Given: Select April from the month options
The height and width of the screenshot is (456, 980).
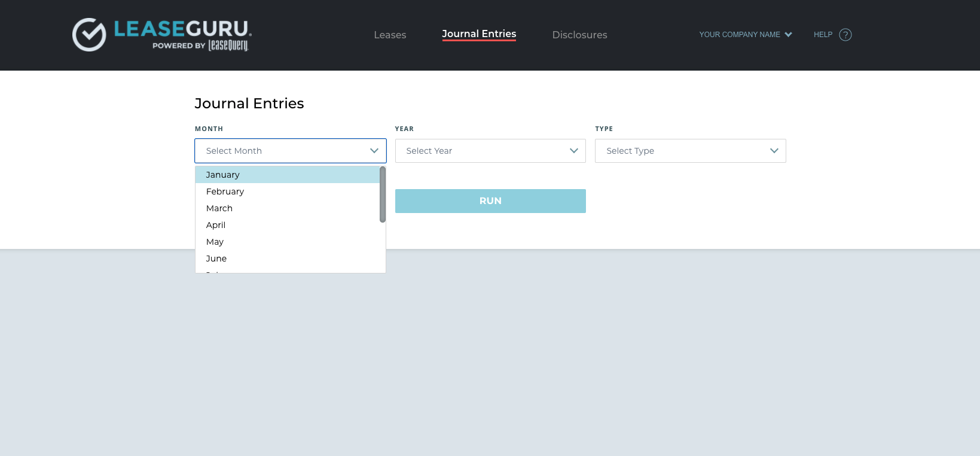Looking at the screenshot, I should (216, 225).
